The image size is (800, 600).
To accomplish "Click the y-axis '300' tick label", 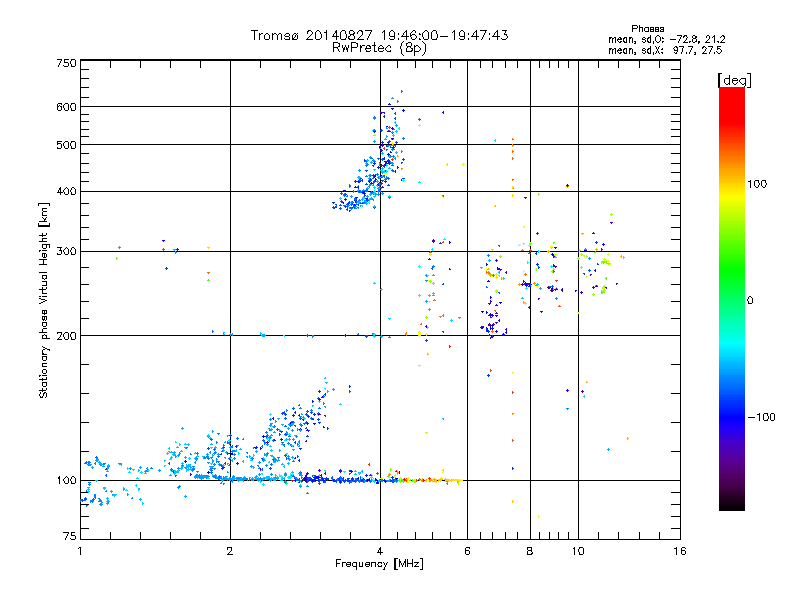I will 66,252.
